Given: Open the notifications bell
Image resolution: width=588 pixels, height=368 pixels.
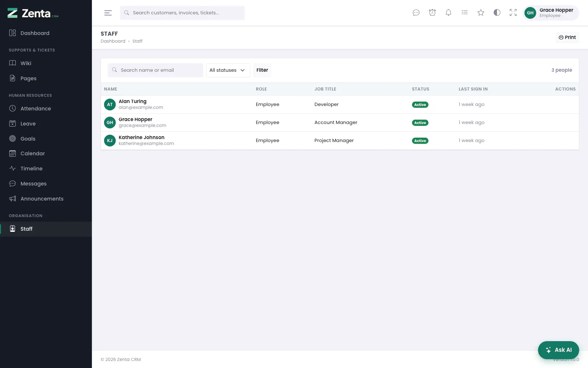Looking at the screenshot, I should (x=448, y=13).
